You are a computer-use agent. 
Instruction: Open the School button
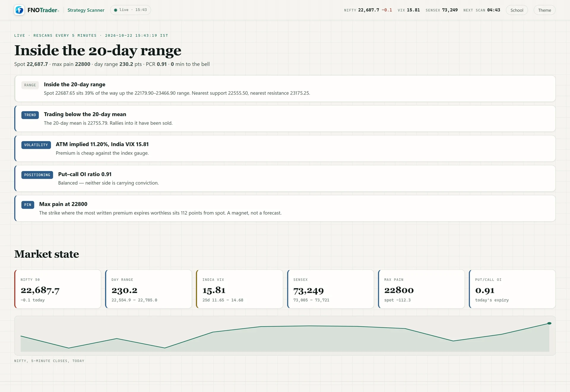[517, 10]
